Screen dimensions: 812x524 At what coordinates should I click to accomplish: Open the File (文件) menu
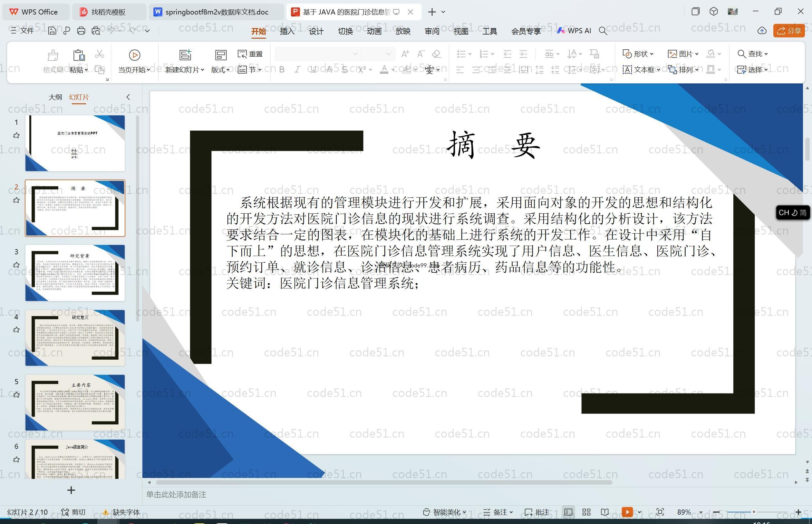point(22,31)
